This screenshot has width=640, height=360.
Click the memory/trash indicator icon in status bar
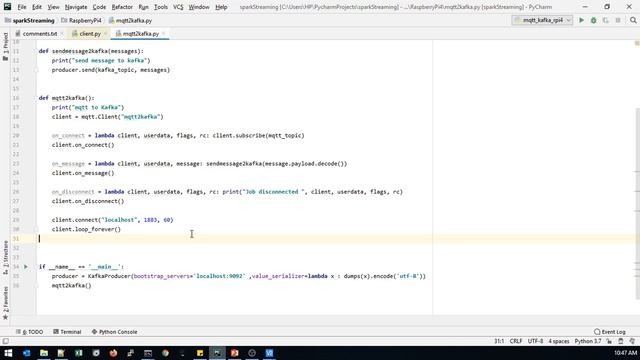click(621, 341)
